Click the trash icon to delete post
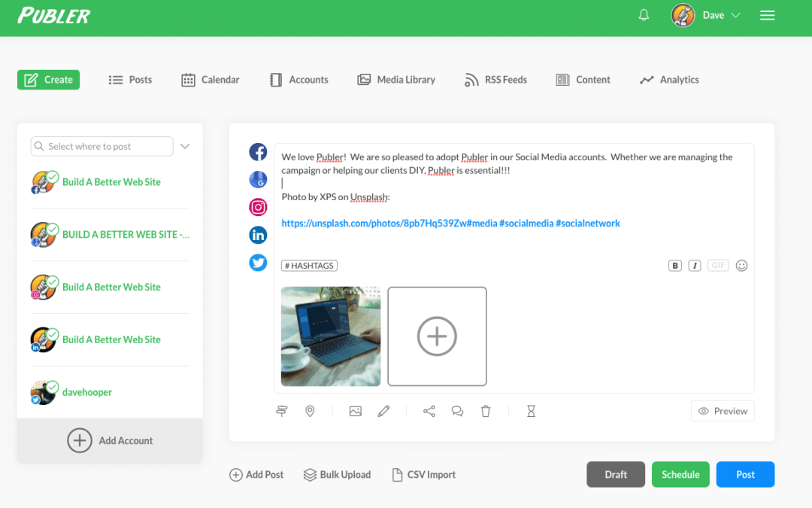The height and width of the screenshot is (508, 812). pyautogui.click(x=486, y=411)
